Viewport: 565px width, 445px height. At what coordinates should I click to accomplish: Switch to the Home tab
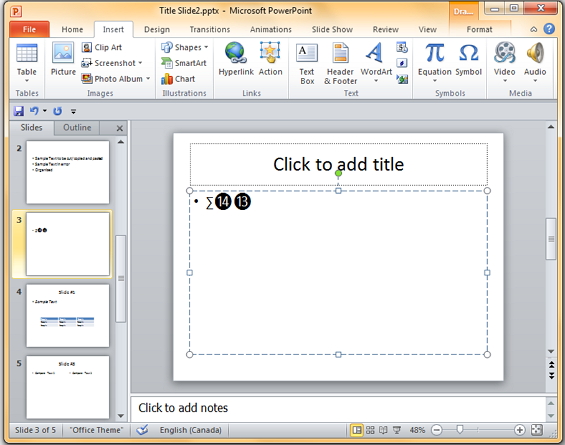pyautogui.click(x=72, y=30)
